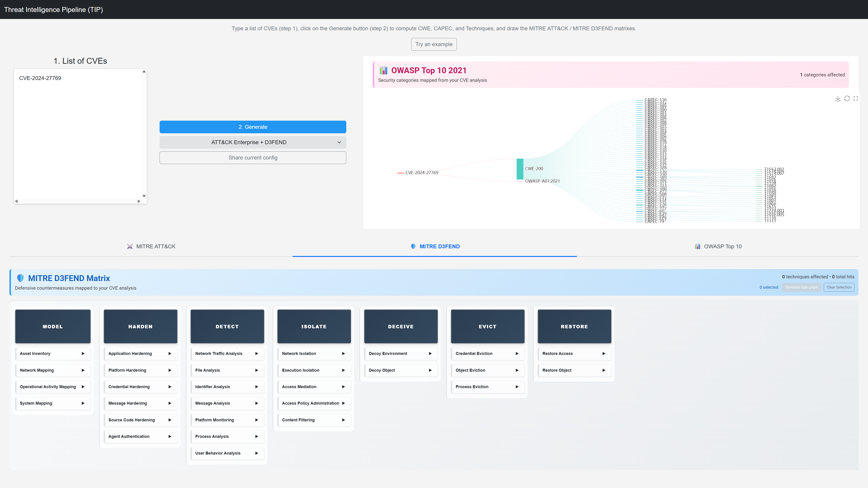Screen dimensions: 868x488
Task: Click the CWE-200 teal node in chart
Action: click(520, 169)
